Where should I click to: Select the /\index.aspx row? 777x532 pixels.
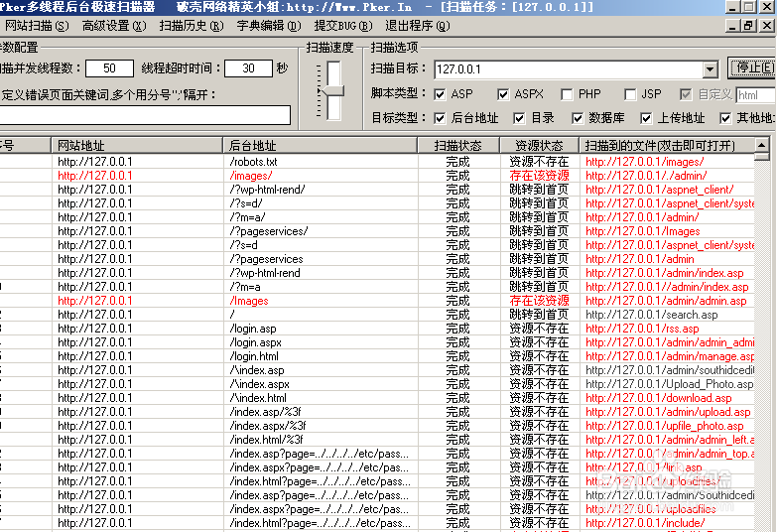coord(290,384)
